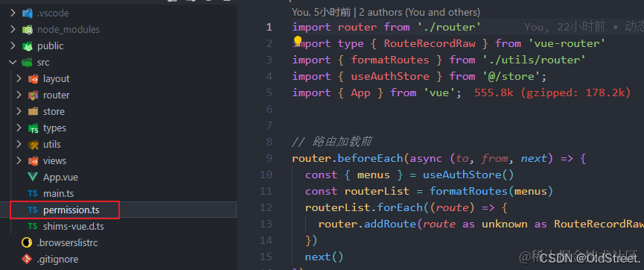Expand the node_modules folder chevron
The width and height of the screenshot is (644, 270).
tap(13, 30)
